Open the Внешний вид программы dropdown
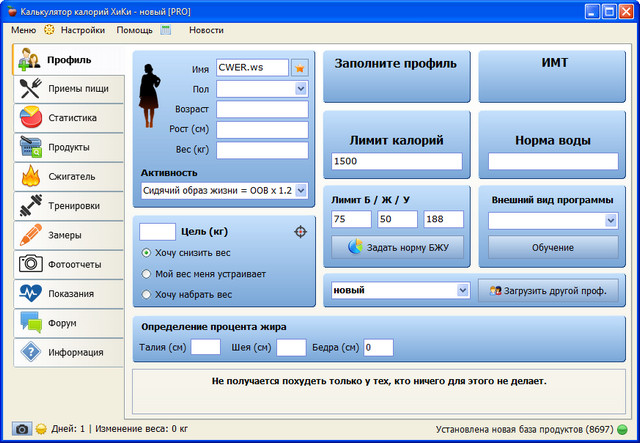The image size is (640, 443). 610,220
